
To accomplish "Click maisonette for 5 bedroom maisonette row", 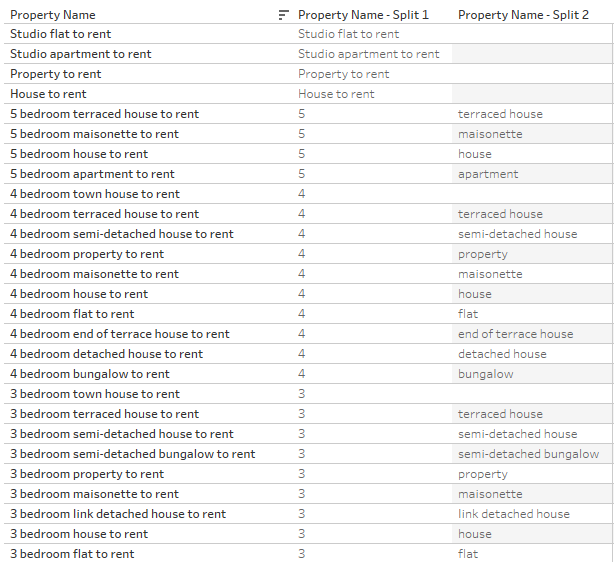I will [490, 134].
